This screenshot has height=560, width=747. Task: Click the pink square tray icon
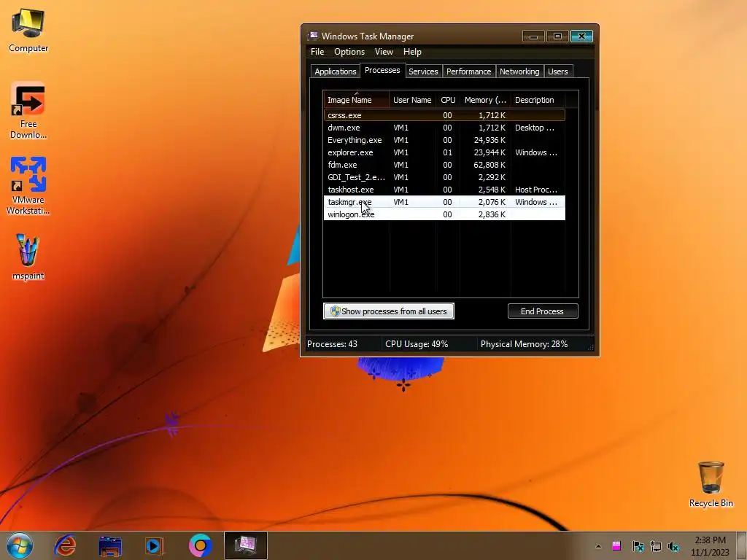[x=616, y=546]
